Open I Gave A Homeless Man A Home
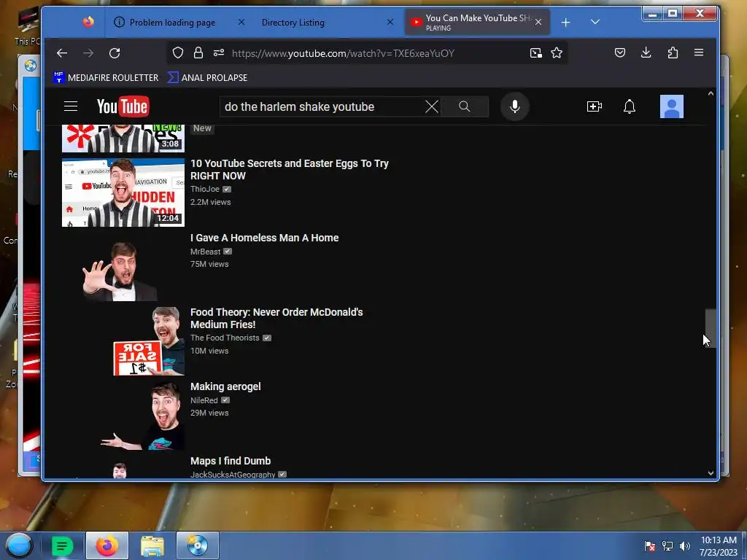Image resolution: width=747 pixels, height=560 pixels. (264, 238)
